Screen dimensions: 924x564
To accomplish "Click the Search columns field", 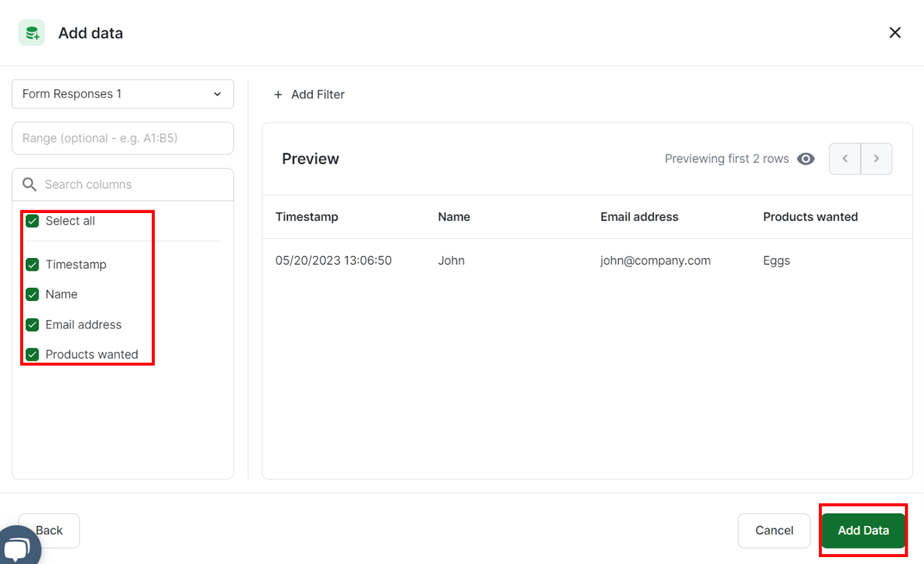I will [x=122, y=184].
